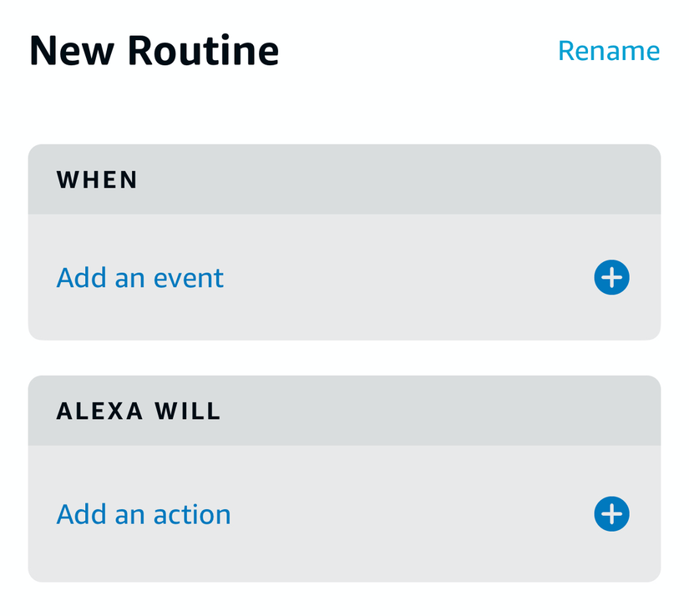This screenshot has width=689, height=616.
Task: Click the WHEN label text
Action: click(97, 180)
